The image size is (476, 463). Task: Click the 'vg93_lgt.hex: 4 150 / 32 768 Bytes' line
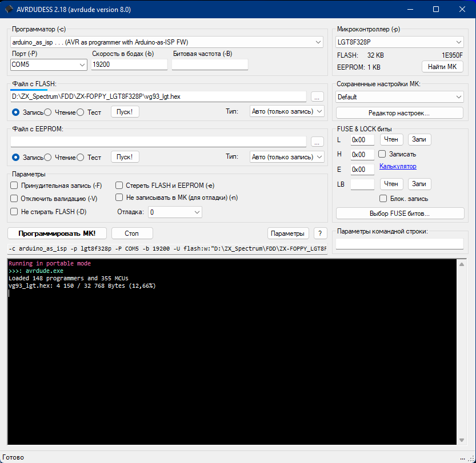pos(82,285)
